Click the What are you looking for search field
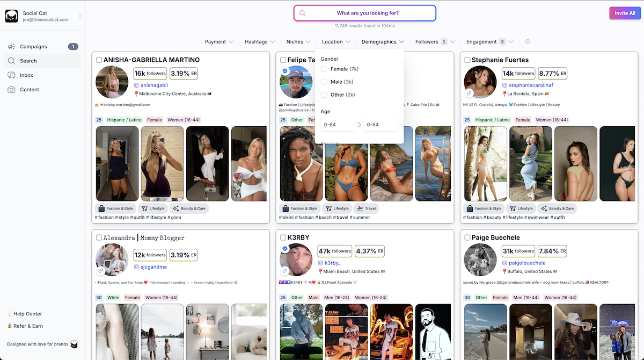644x360 pixels. (x=365, y=13)
